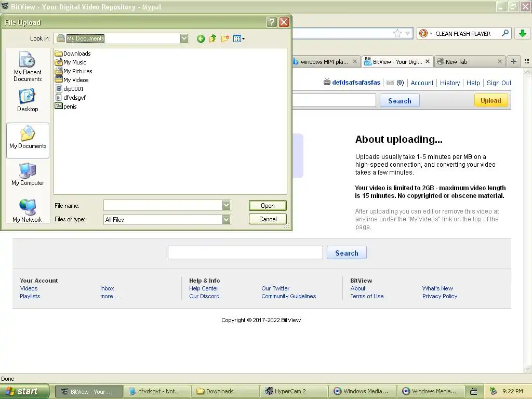
Task: Close the New Tab tab
Action: click(x=499, y=61)
